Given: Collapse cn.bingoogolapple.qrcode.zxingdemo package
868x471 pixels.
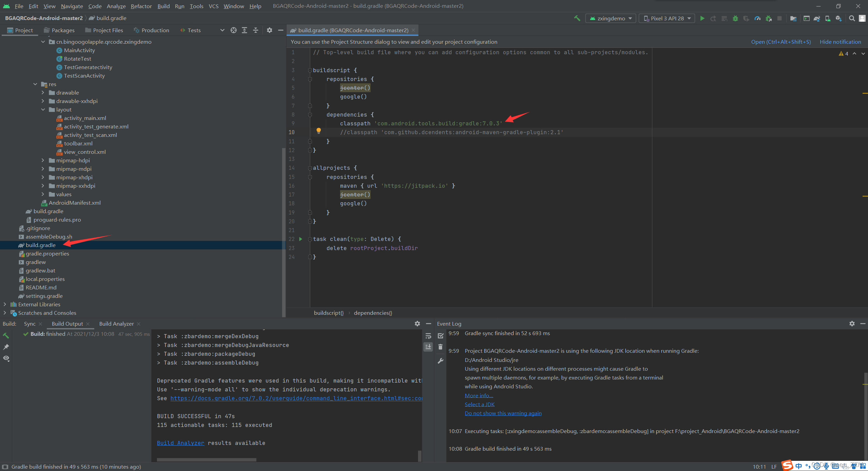Looking at the screenshot, I should (43, 42).
